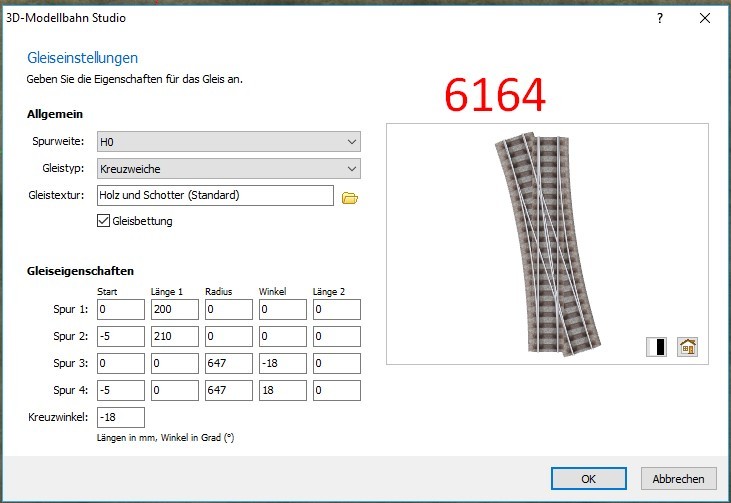731x503 pixels.
Task: Click Spur 2 Start field showing -5
Action: pos(121,337)
